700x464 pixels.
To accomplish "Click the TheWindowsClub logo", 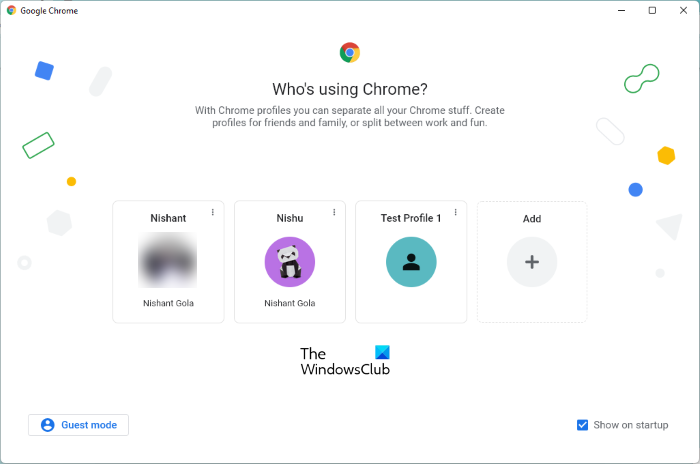I will pyautogui.click(x=345, y=361).
